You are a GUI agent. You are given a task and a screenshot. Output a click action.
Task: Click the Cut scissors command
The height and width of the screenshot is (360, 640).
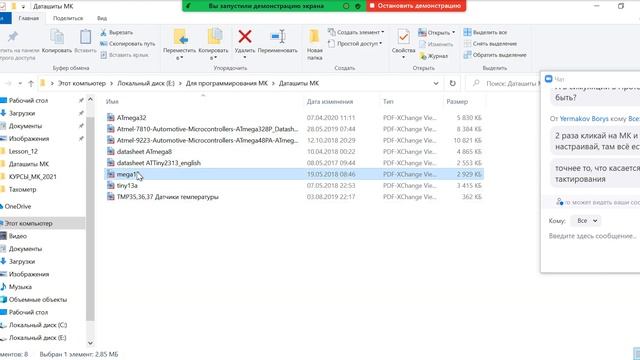[x=117, y=32]
